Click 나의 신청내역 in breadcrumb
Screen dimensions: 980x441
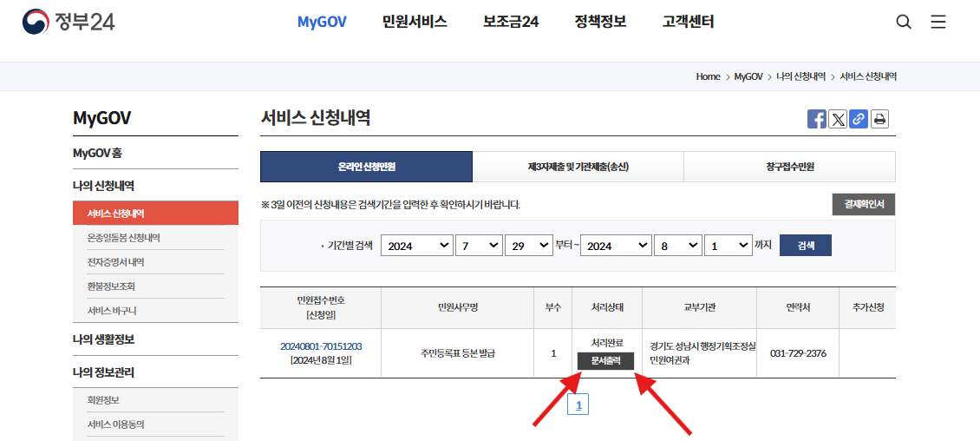[800, 76]
